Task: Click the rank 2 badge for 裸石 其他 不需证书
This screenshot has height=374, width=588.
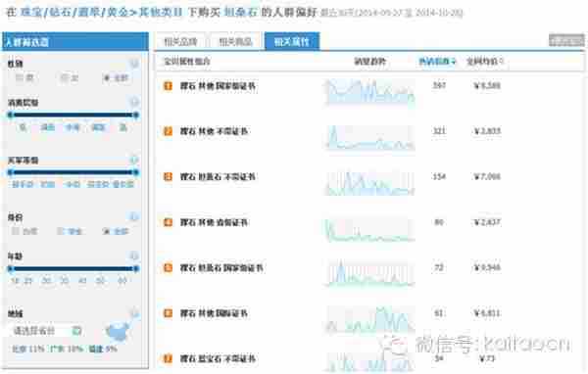Action: click(x=168, y=131)
